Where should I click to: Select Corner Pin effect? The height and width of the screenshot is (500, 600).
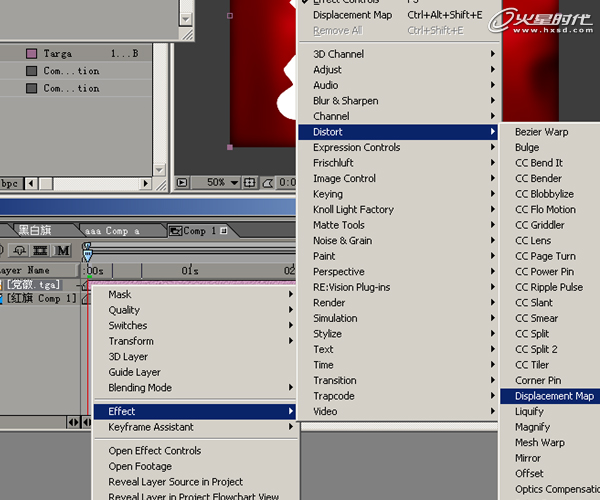[x=538, y=381]
